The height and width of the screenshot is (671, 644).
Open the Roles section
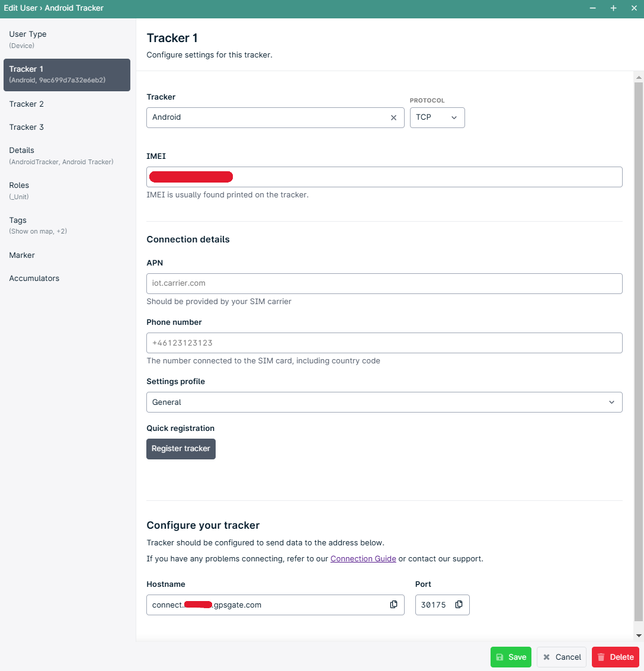67,191
